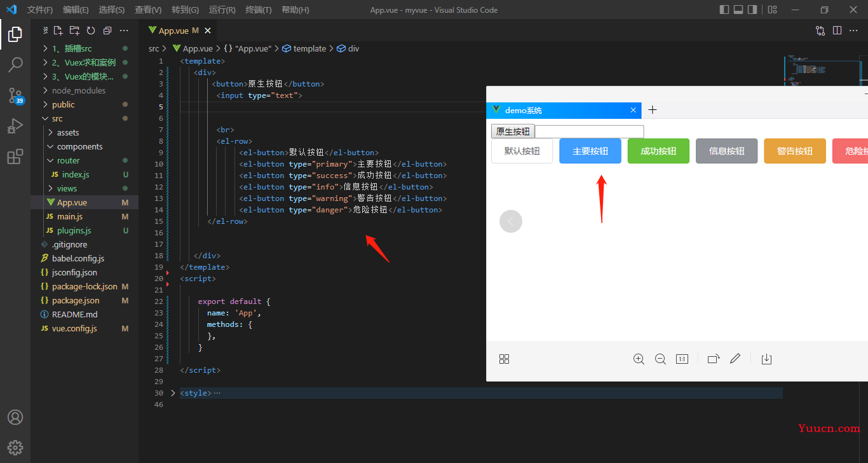Viewport: 868px width, 463px height.
Task: Open Explorer more actions ellipsis
Action: pos(124,31)
